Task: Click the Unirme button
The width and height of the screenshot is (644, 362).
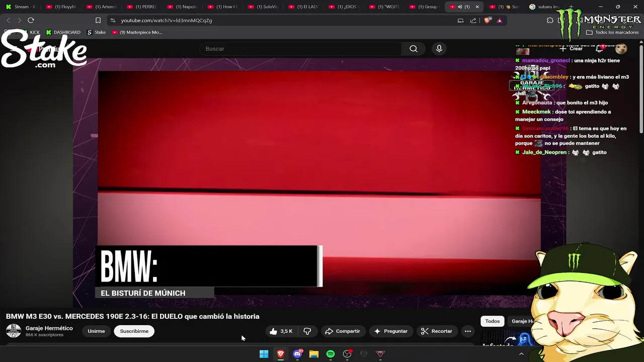Action: coord(96,331)
